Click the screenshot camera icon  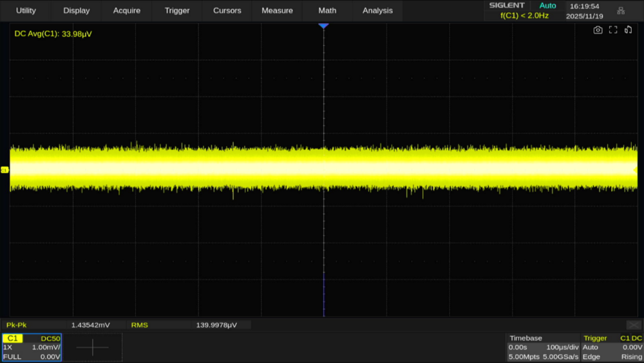click(x=598, y=30)
